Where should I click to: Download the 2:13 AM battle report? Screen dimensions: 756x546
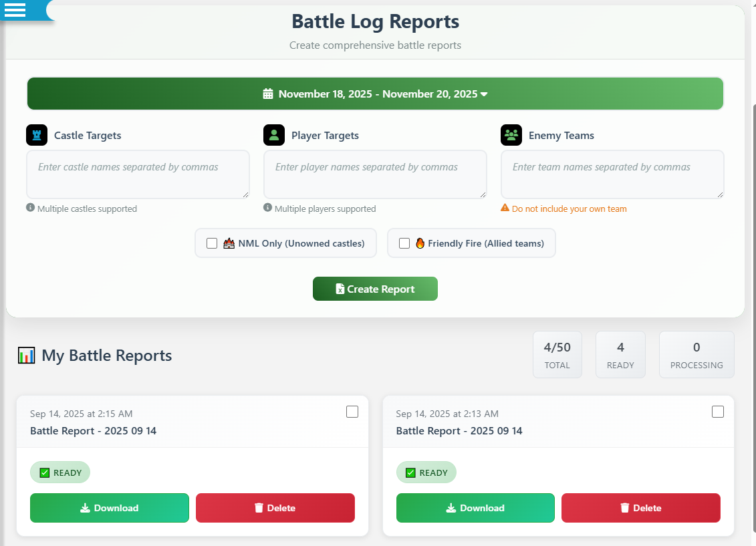coord(475,508)
